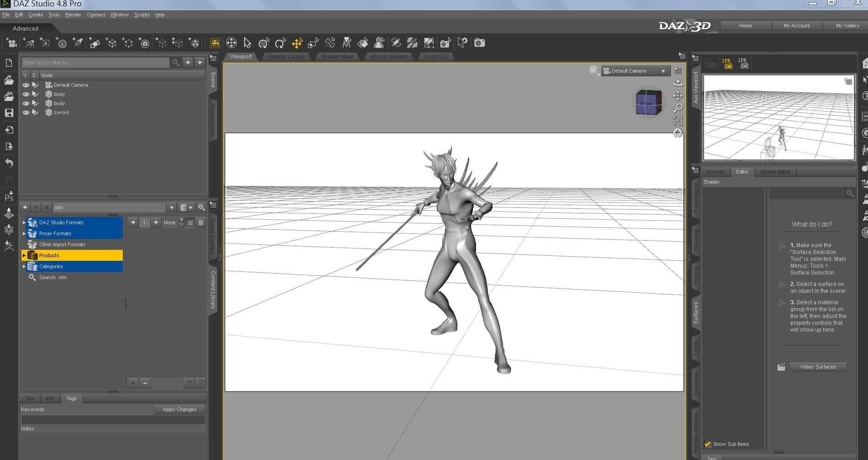Screen dimensions: 868x460
Task: Hide the sword node with eye icon
Action: [26, 112]
